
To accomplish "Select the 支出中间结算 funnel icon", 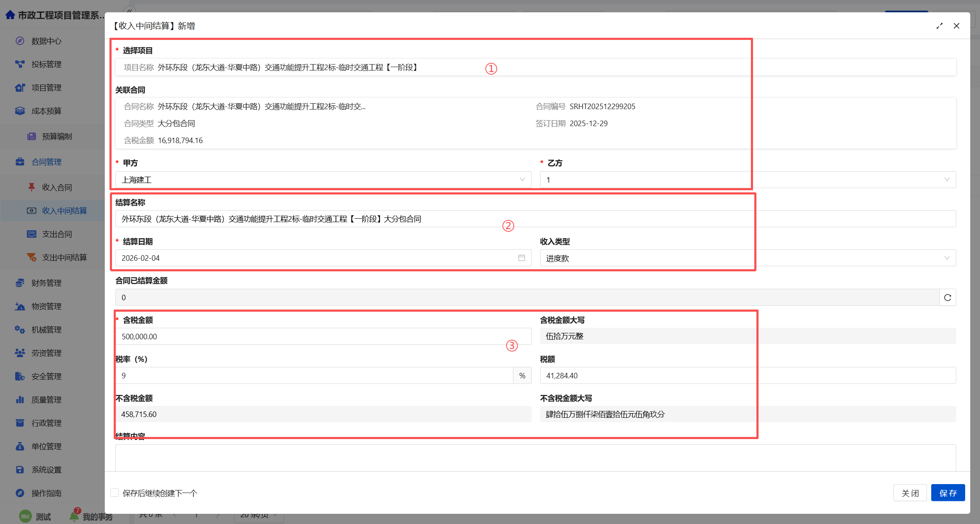I will coord(32,257).
